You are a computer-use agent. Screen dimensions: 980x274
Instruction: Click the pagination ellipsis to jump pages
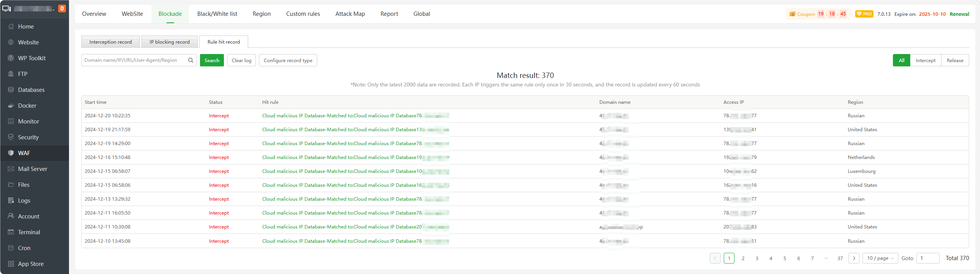click(826, 258)
